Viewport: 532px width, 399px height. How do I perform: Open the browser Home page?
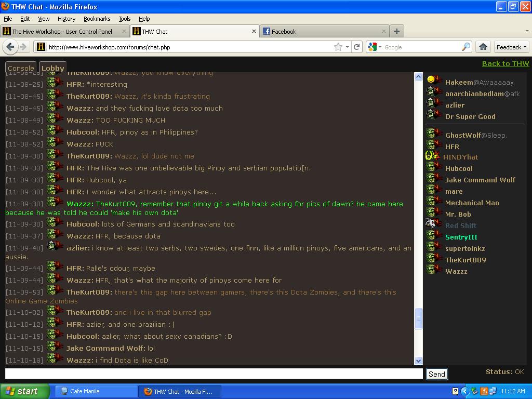[483, 47]
